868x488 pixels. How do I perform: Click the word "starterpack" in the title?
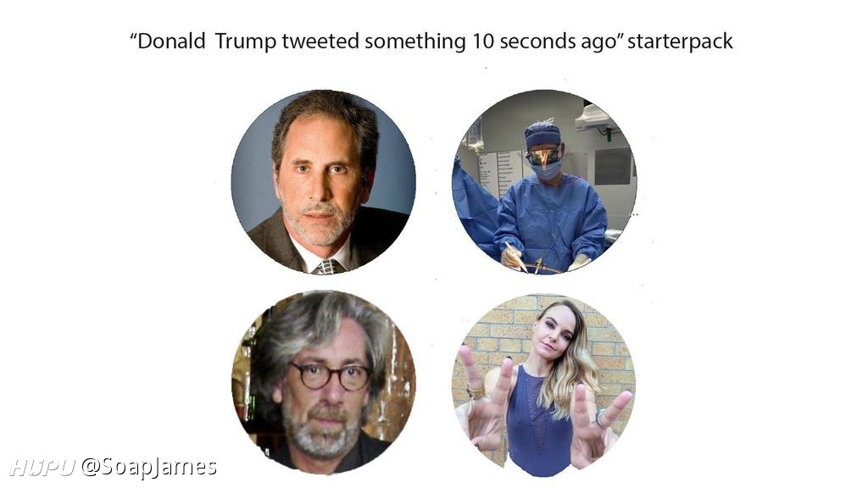click(681, 42)
